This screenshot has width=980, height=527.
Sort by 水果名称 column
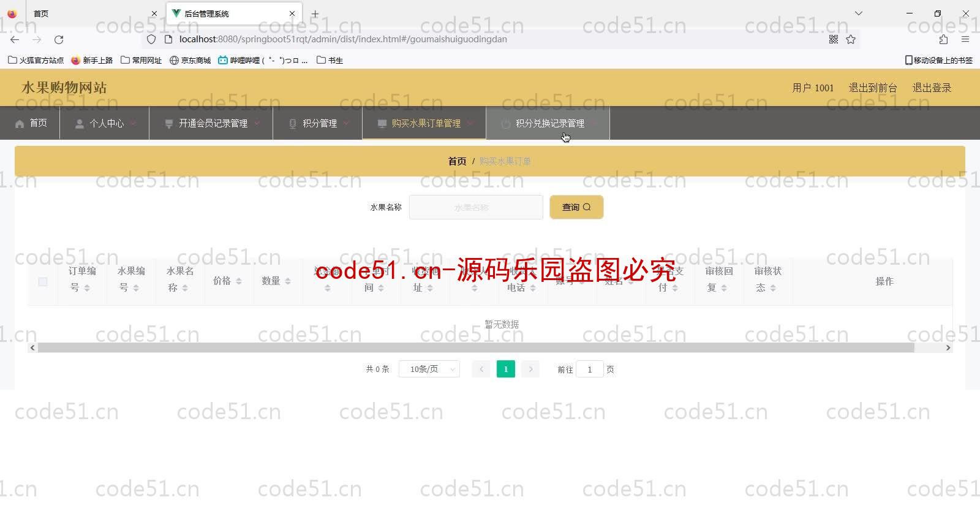click(x=185, y=287)
